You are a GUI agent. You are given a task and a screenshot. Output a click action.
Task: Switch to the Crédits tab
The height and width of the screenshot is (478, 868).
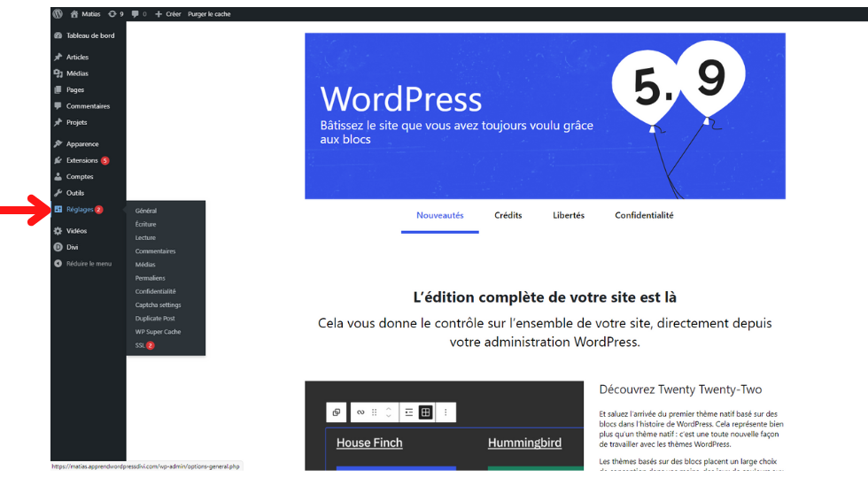[x=508, y=215]
